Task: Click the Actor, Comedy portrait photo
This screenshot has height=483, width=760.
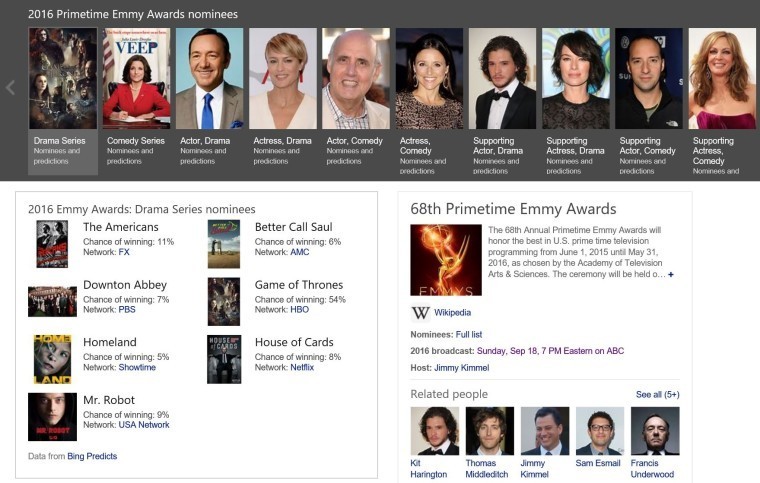Action: [356, 78]
